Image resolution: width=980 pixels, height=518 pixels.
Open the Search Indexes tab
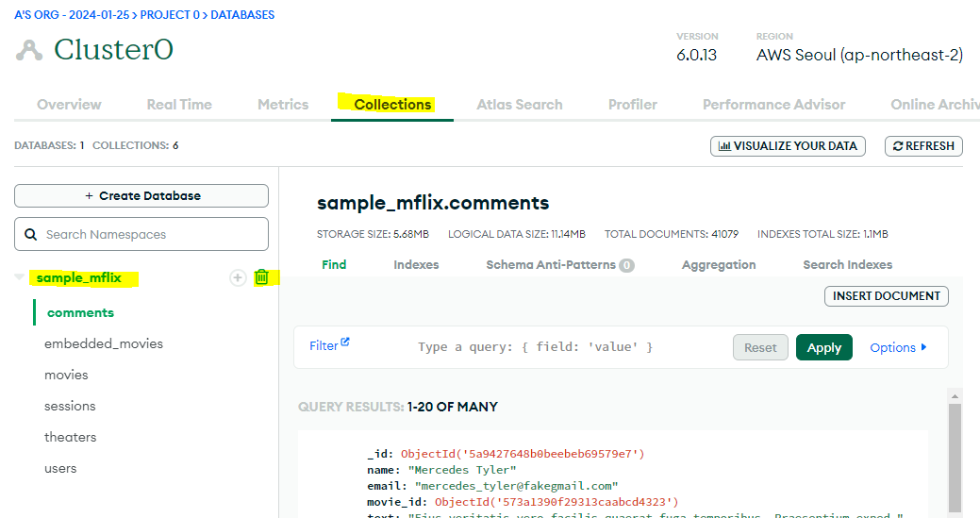[x=848, y=264]
